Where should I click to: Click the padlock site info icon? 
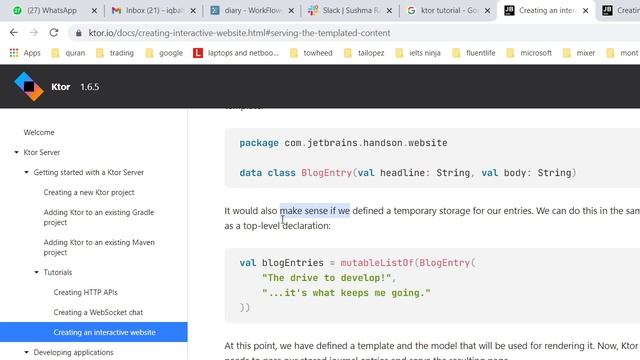(78, 33)
